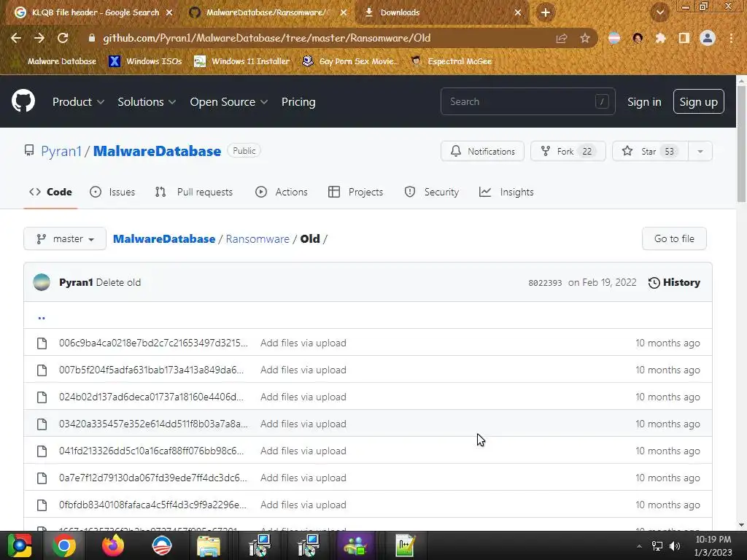
Task: Switch to the Issues tab
Action: (x=112, y=192)
